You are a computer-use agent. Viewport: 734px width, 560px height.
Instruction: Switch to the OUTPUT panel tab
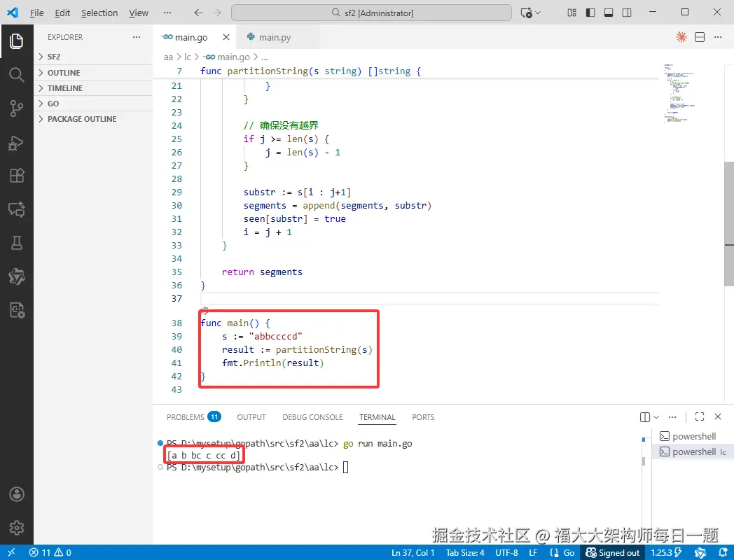tap(251, 416)
